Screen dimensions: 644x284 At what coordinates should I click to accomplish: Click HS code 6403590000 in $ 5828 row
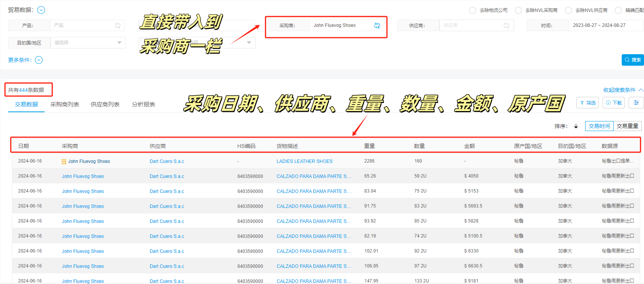click(250, 221)
